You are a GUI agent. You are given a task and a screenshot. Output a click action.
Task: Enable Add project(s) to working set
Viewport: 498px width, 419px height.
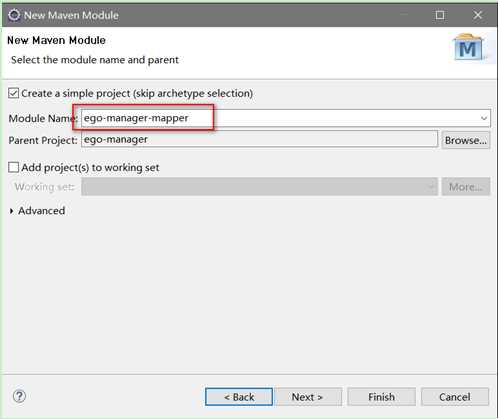click(13, 167)
